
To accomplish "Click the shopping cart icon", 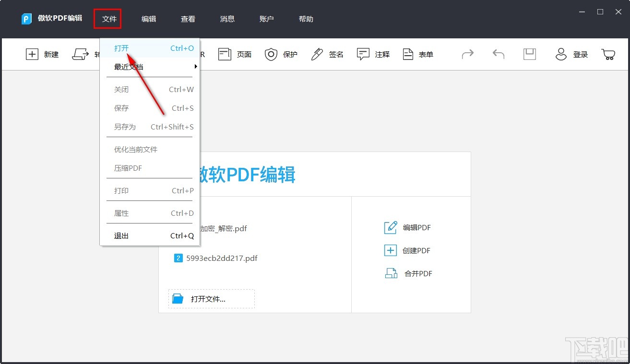I will click(608, 54).
